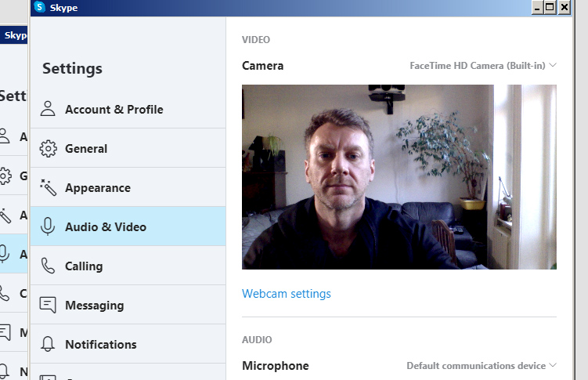The height and width of the screenshot is (380, 588).
Task: Click the Notifications bell icon
Action: click(49, 344)
